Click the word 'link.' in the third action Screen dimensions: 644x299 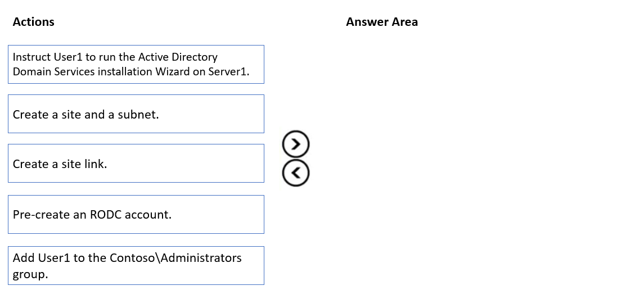(x=94, y=164)
